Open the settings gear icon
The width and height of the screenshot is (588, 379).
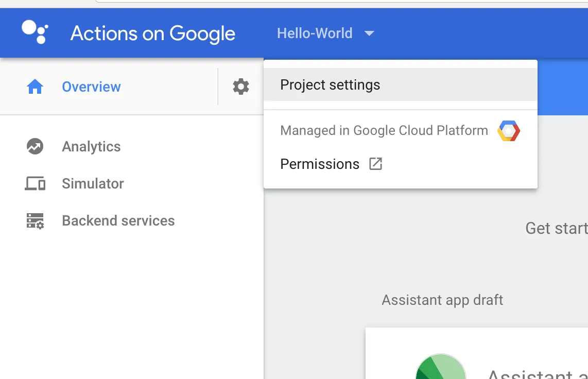coord(241,87)
